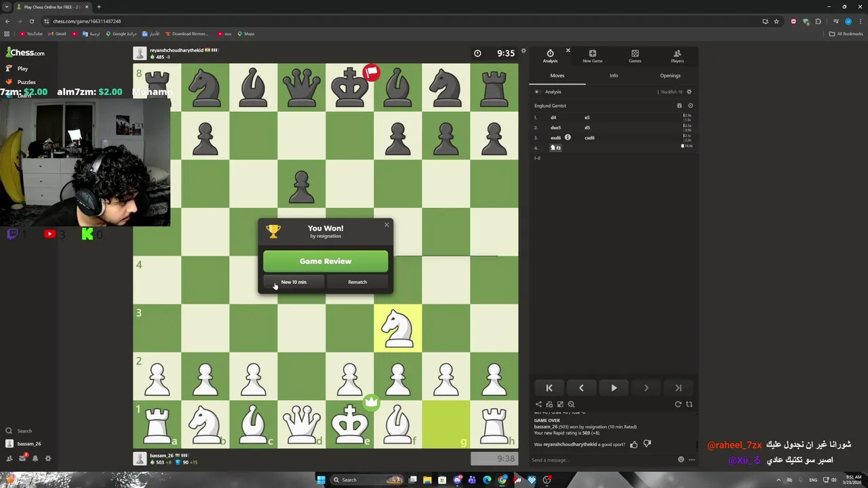Image resolution: width=868 pixels, height=488 pixels.
Task: Click the magnifier analysis icon
Action: (571, 404)
